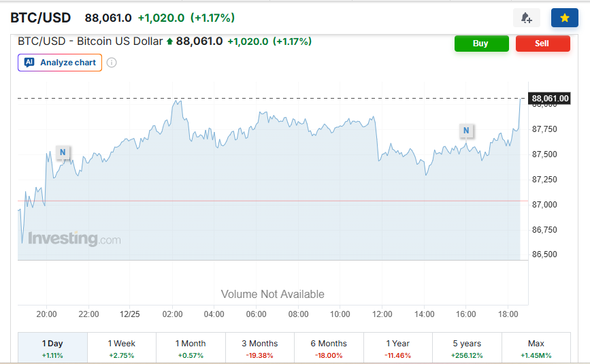Viewport: 590px width, 364px height.
Task: Click the AI Analyze chart button
Action: pos(60,63)
